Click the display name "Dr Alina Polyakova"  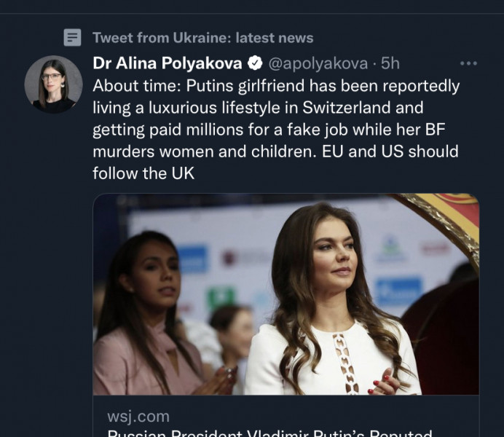click(168, 63)
